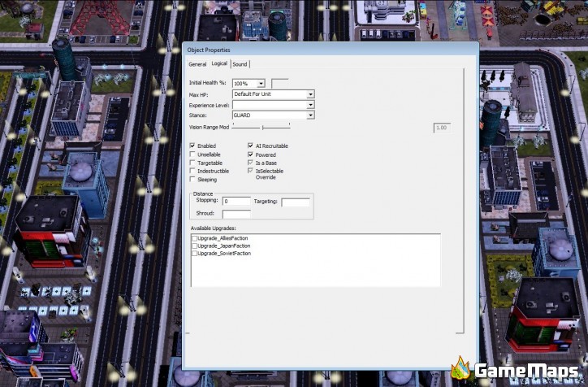Toggle the Indestructible checkbox
This screenshot has height=387, width=588.
(192, 171)
